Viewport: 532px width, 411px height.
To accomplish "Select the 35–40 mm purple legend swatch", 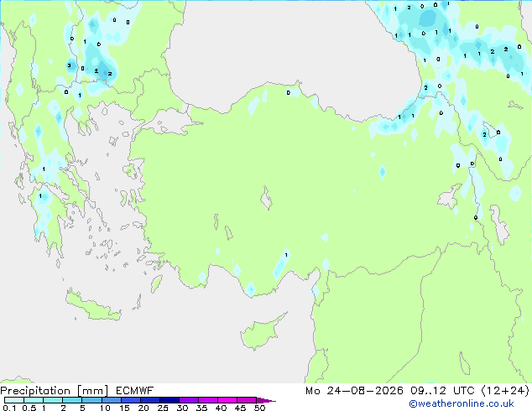I will [207, 400].
